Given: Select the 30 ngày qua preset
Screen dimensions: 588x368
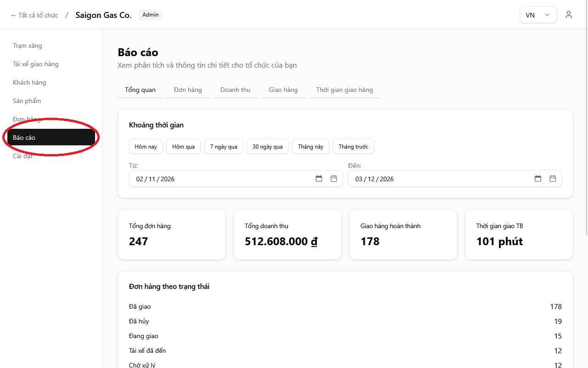Looking at the screenshot, I should pyautogui.click(x=267, y=147).
